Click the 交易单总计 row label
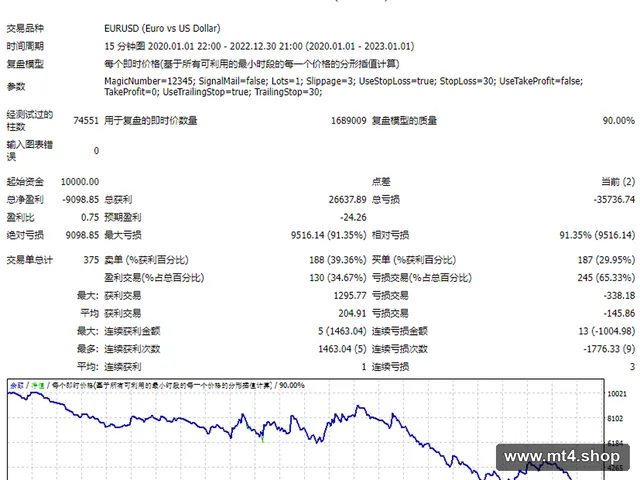 tap(29, 260)
